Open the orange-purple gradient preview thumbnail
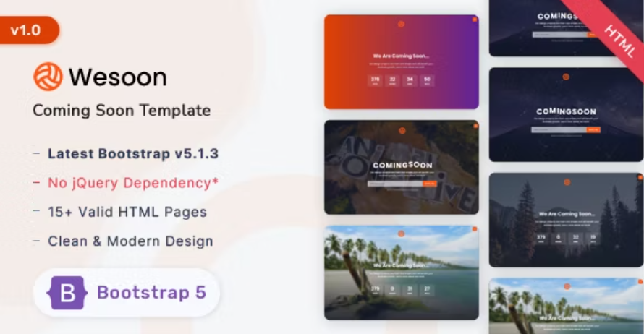 (x=402, y=62)
